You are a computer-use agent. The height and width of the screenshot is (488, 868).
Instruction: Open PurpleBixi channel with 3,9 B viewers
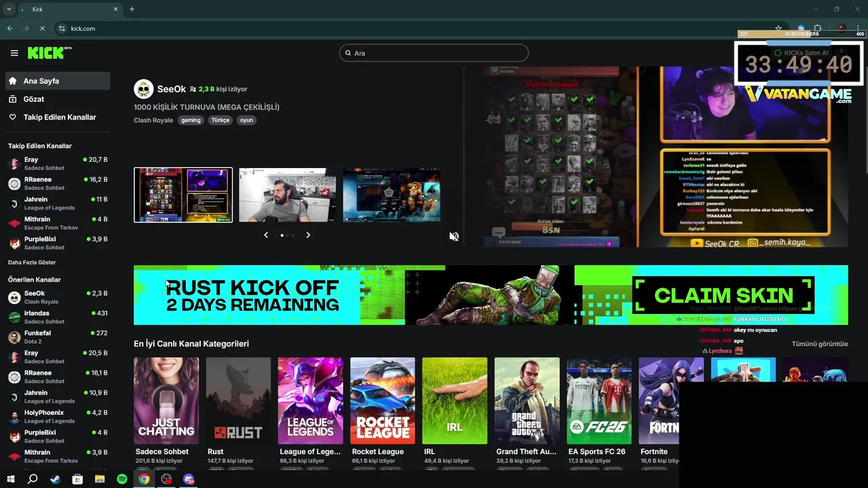58,243
